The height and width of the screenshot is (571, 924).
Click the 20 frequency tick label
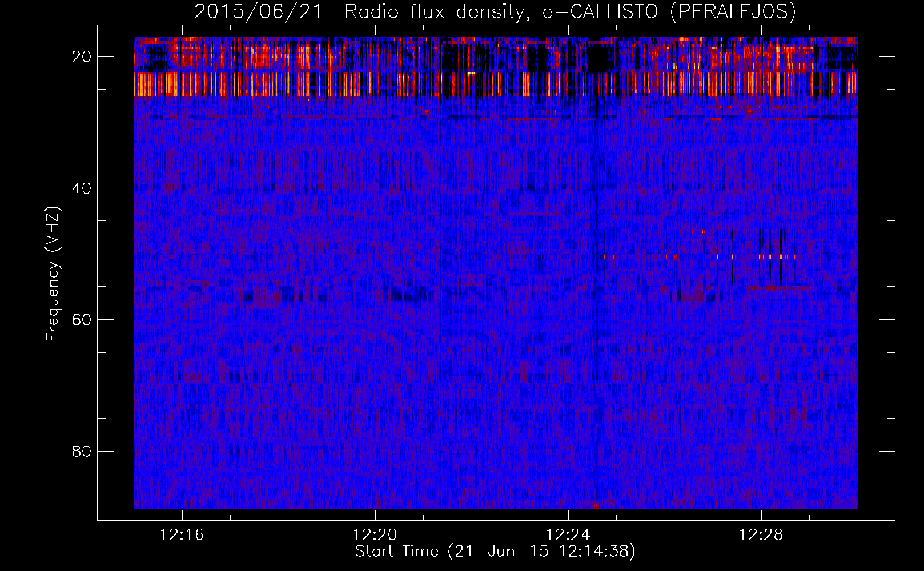tap(82, 57)
